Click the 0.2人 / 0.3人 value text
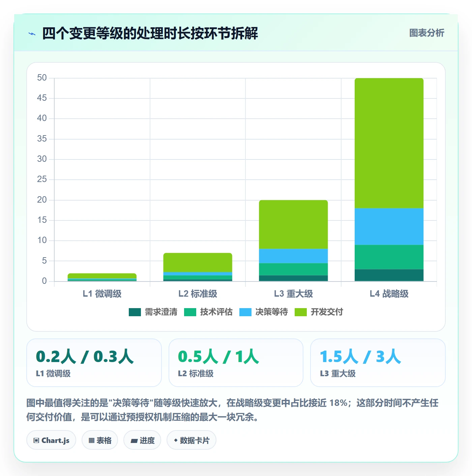This screenshot has height=476, width=472. 85,357
